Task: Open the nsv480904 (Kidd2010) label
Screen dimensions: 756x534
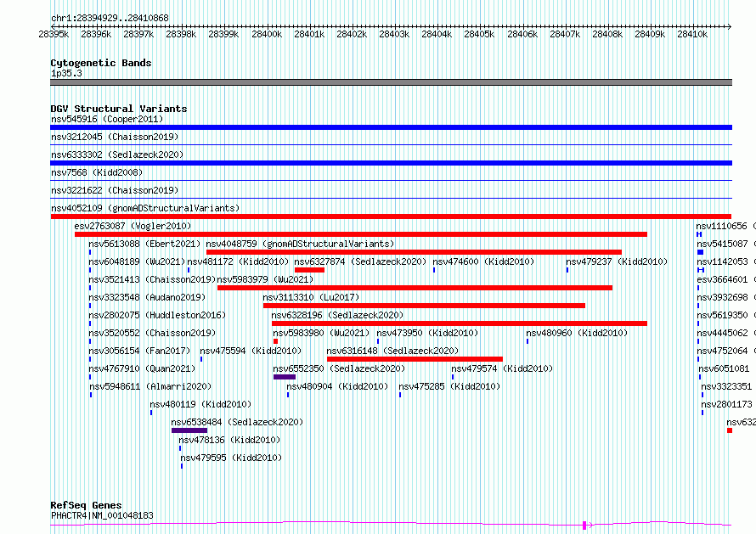Action: (x=337, y=386)
